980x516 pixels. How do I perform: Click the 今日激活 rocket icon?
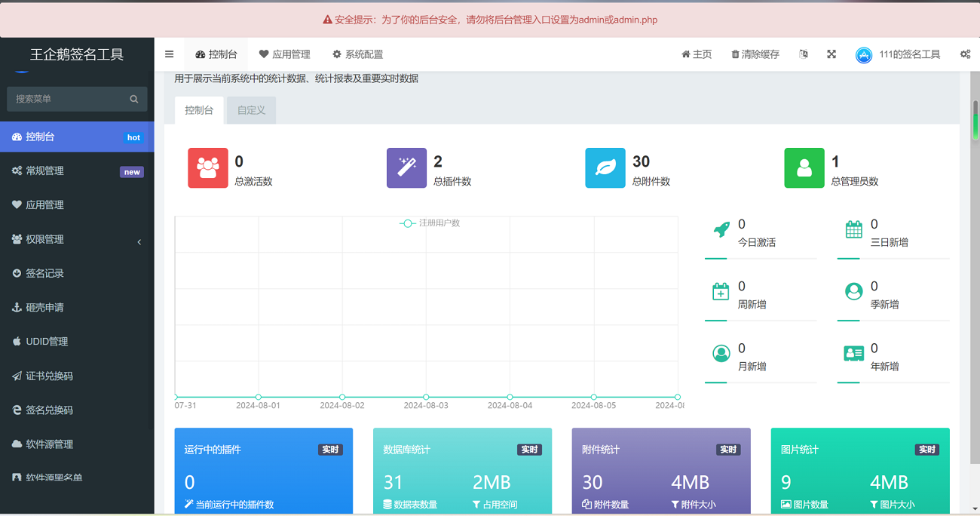pos(721,230)
